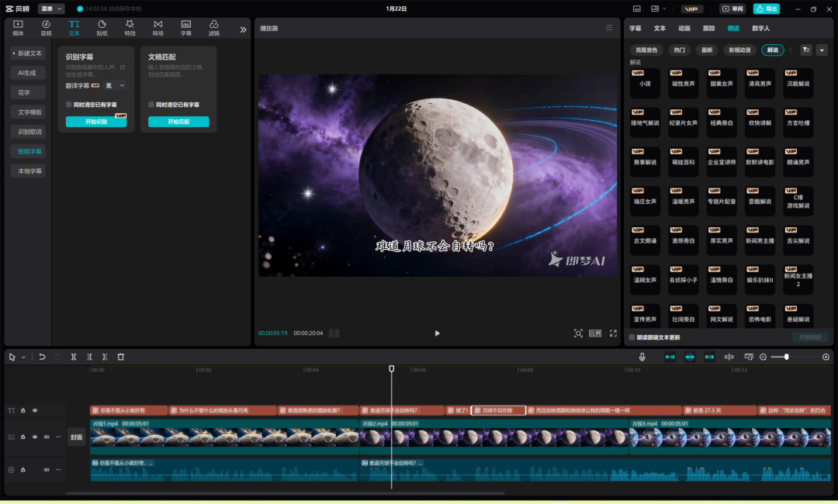
Task: Switch to the 动画 tab in right panel
Action: 684,28
